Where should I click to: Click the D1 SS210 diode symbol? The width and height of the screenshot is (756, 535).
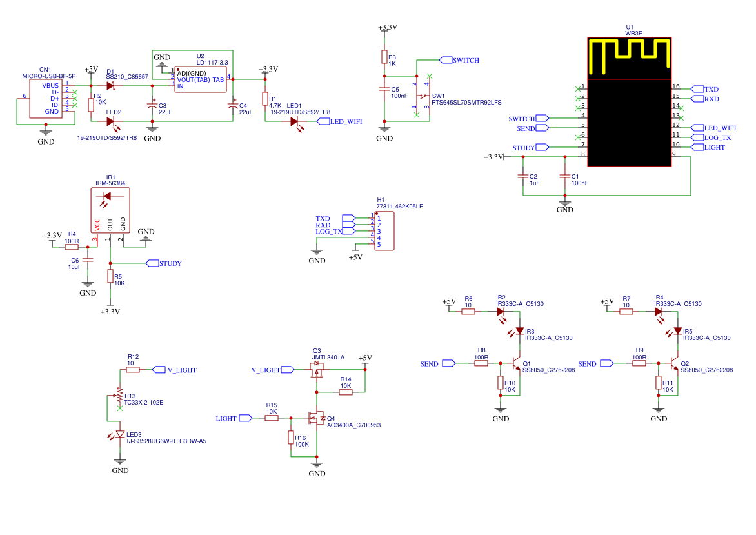112,86
